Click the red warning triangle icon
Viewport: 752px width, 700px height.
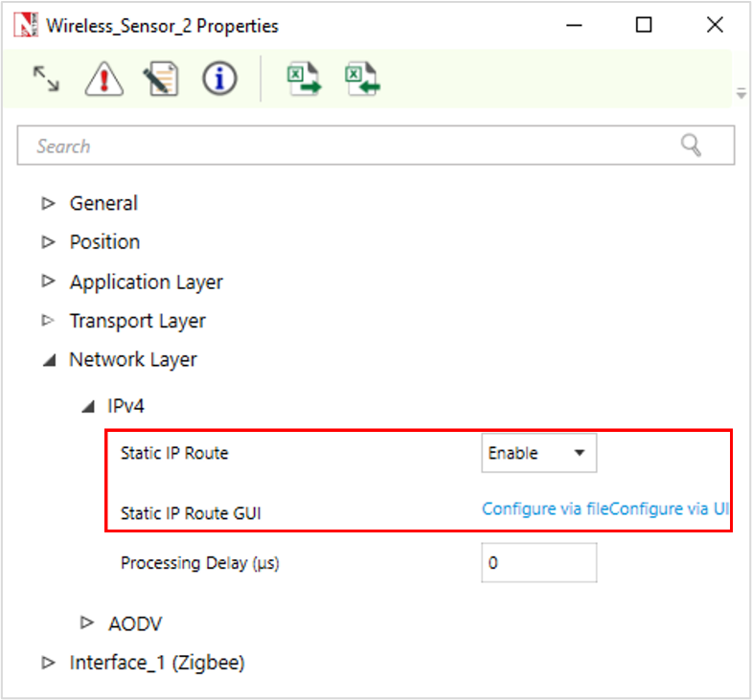103,79
